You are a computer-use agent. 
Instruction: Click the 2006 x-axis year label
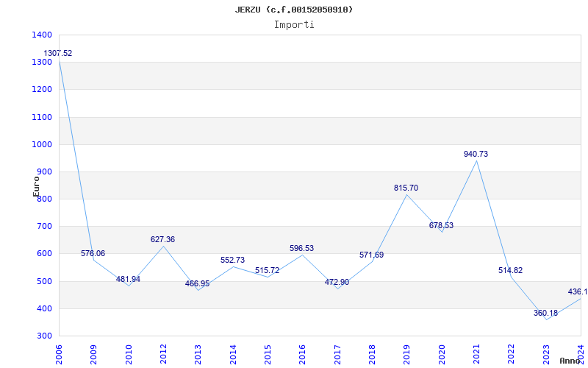(59, 355)
